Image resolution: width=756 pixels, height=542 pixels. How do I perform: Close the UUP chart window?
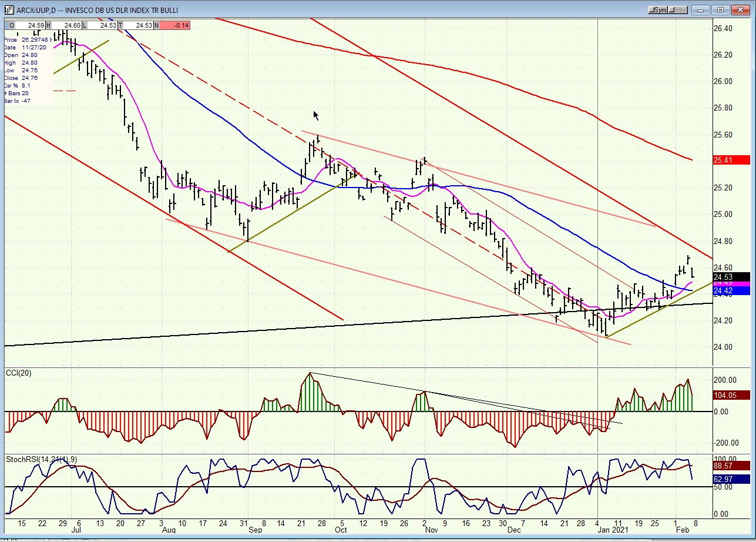[x=740, y=10]
